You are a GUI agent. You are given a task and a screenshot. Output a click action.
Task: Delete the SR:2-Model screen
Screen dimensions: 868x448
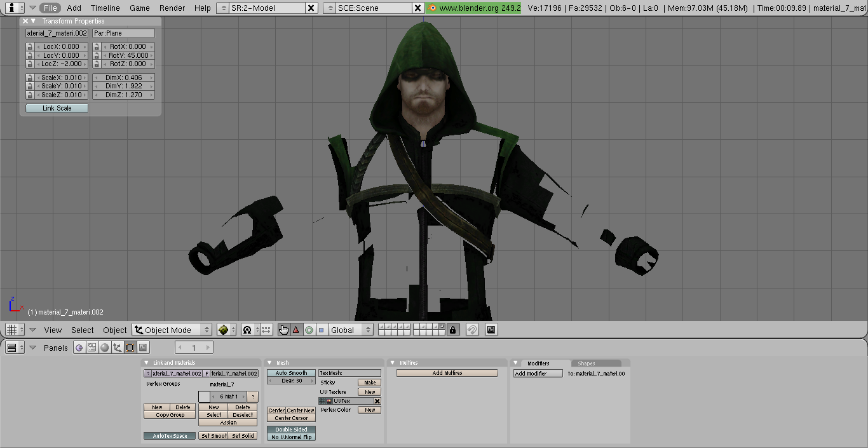click(x=311, y=8)
